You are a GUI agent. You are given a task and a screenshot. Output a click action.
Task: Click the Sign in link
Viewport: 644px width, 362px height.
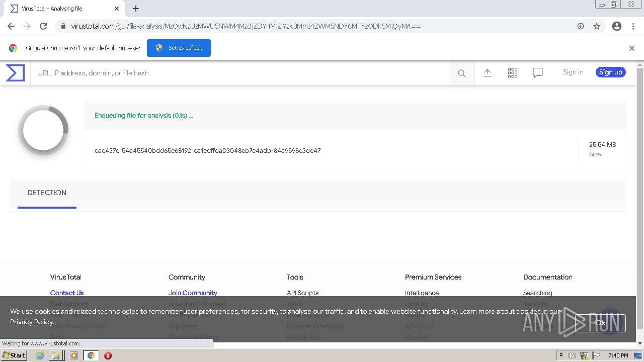click(573, 72)
